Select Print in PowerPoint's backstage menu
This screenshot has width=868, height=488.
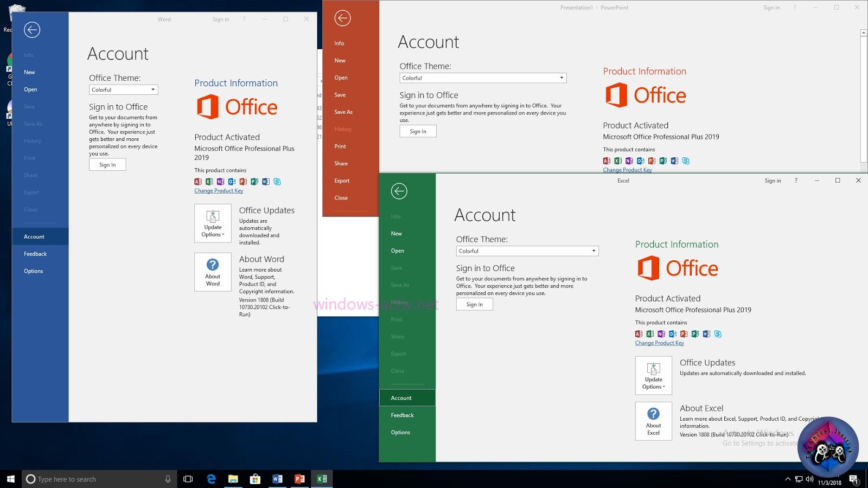coord(340,146)
